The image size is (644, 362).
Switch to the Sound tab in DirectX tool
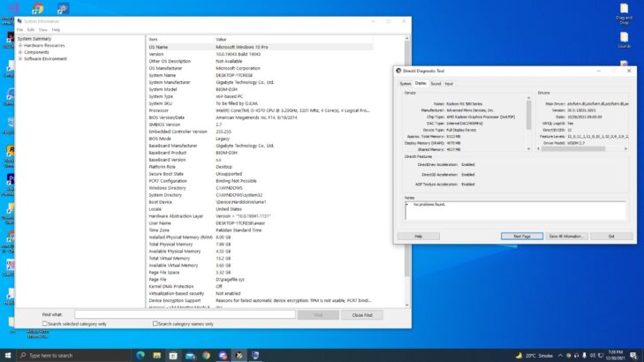tap(436, 84)
